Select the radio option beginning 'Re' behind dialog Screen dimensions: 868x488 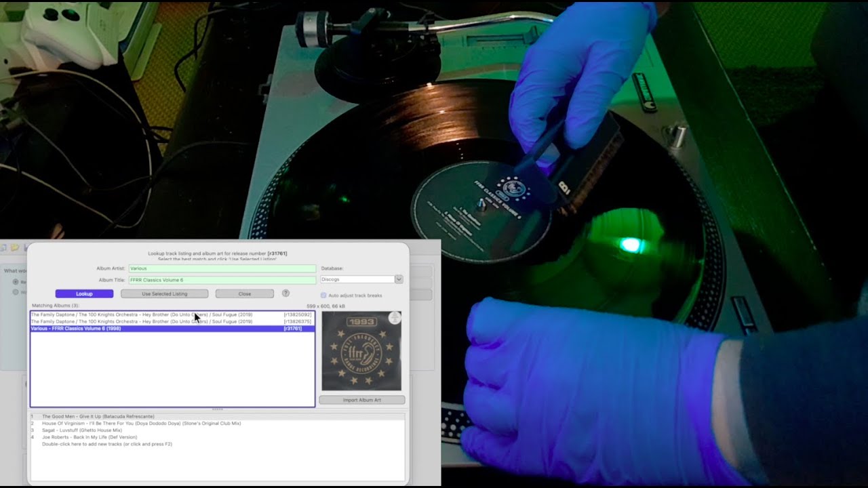click(16, 281)
